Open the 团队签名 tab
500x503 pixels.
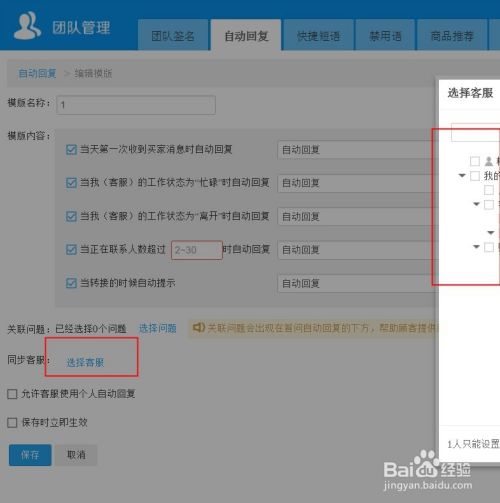click(x=173, y=36)
